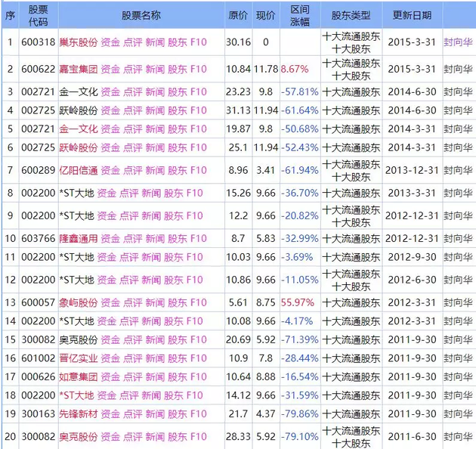Image resolution: width=476 pixels, height=449 pixels.
Task: Open the 晋亿实业 stock name link
Action: pos(79,358)
